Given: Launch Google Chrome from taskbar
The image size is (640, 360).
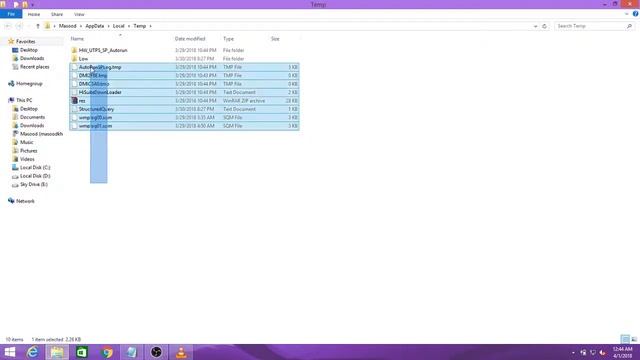Looking at the screenshot, I should click(107, 352).
